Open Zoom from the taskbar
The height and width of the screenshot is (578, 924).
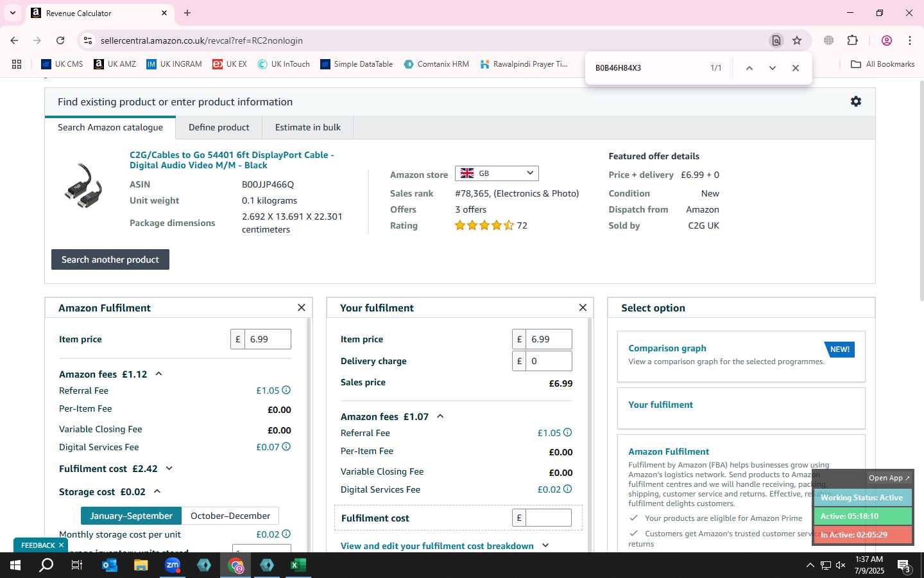pyautogui.click(x=173, y=565)
